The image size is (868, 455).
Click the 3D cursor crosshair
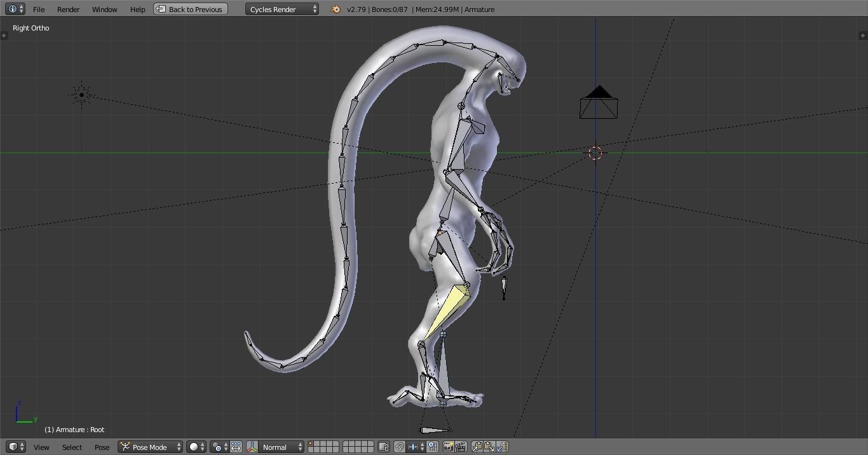click(x=595, y=153)
